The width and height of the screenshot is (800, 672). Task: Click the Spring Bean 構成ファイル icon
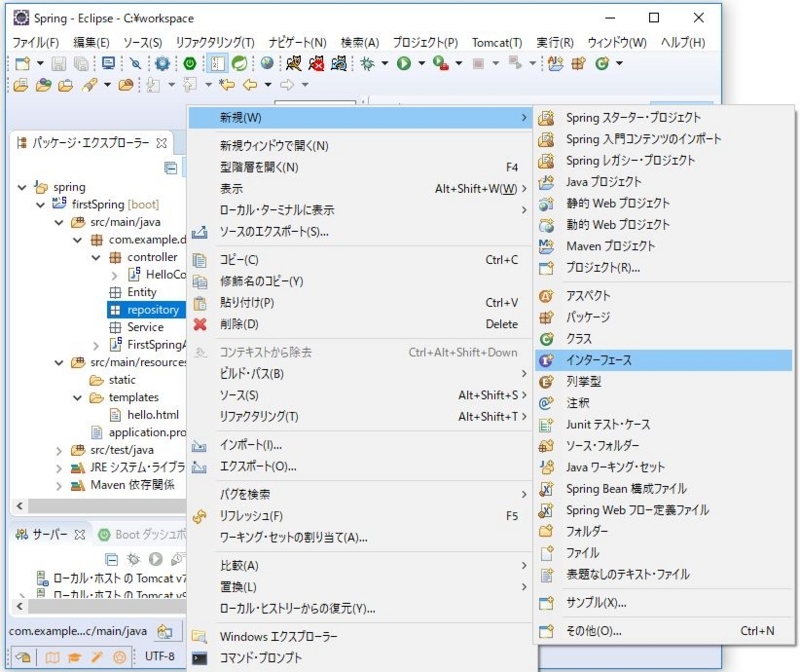pyautogui.click(x=546, y=488)
